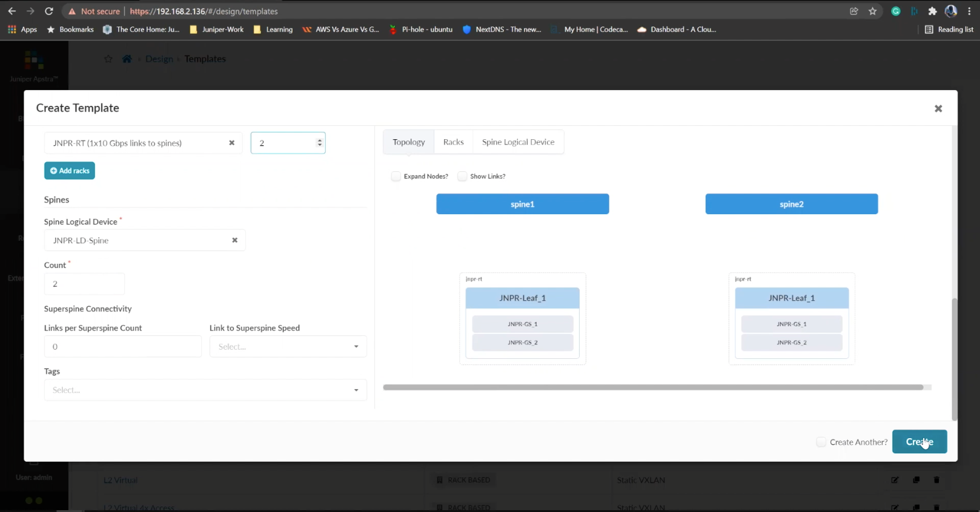980x512 pixels.
Task: Open the Juniper-Work bookmark folder
Action: pos(216,29)
